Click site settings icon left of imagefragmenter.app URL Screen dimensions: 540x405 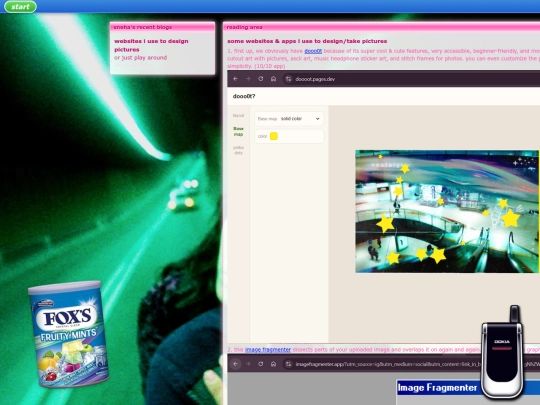288,364
